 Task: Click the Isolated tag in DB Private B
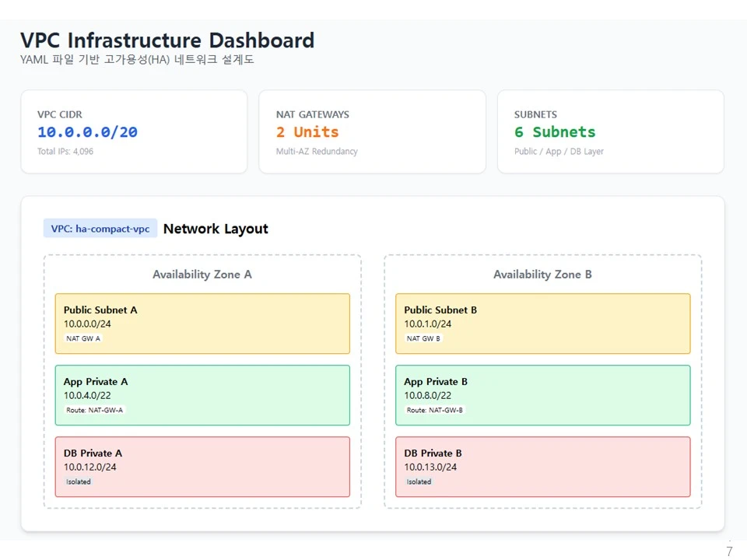[419, 482]
